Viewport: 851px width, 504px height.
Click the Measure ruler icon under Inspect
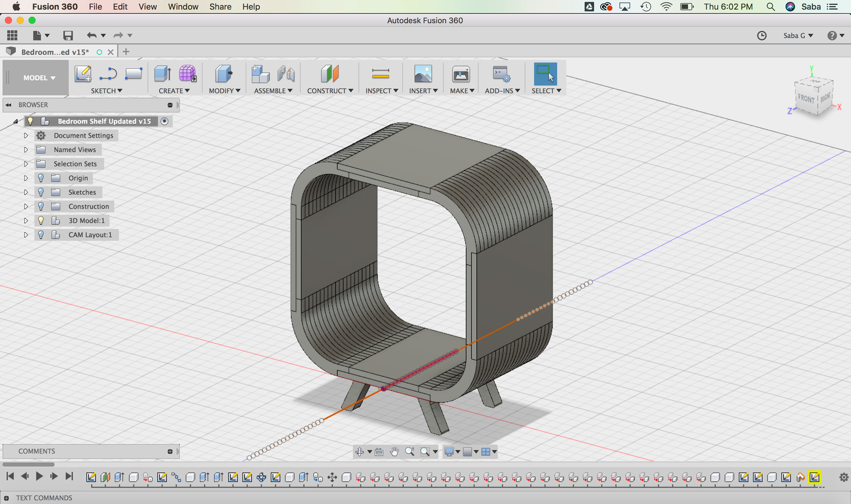point(380,74)
